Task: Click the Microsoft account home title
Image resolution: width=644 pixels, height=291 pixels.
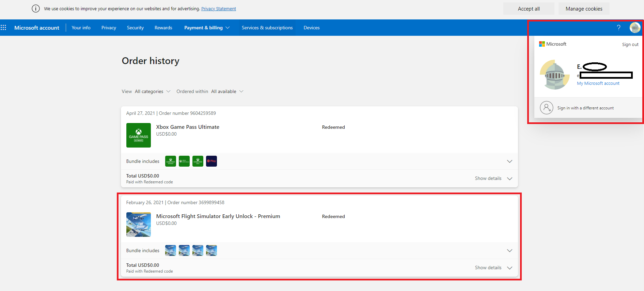Action: coord(37,28)
